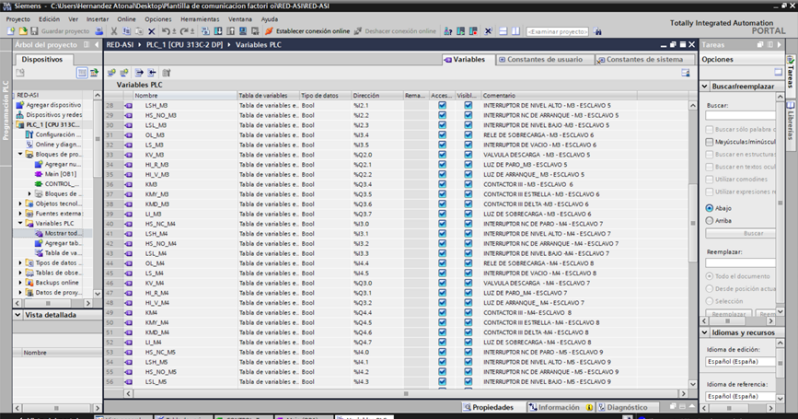Open the Propiedades tab at bottom
This screenshot has height=419, width=798.
click(x=491, y=407)
